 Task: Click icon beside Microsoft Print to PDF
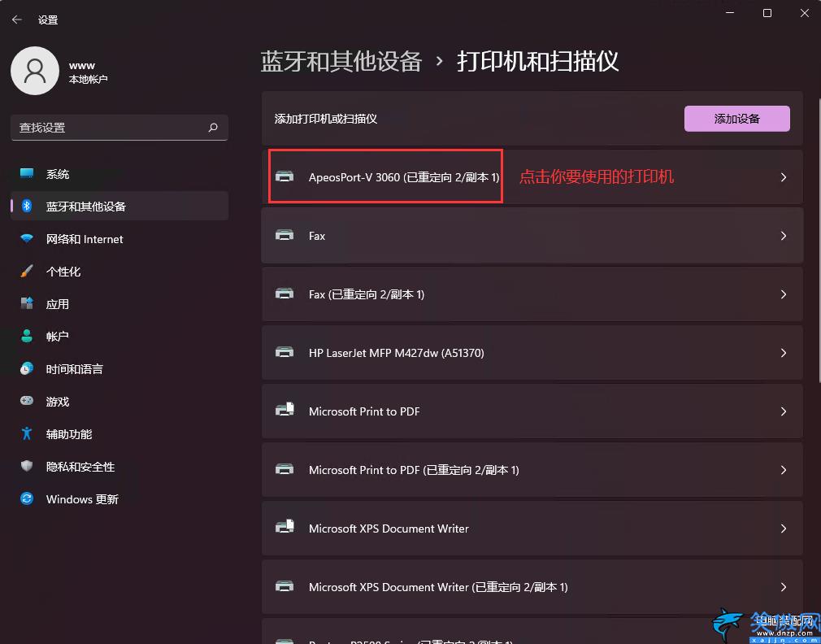[285, 410]
